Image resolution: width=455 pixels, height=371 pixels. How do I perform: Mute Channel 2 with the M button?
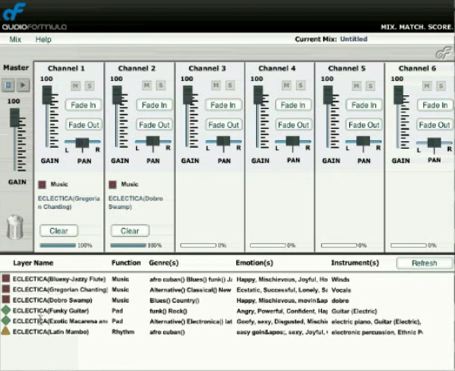click(147, 85)
